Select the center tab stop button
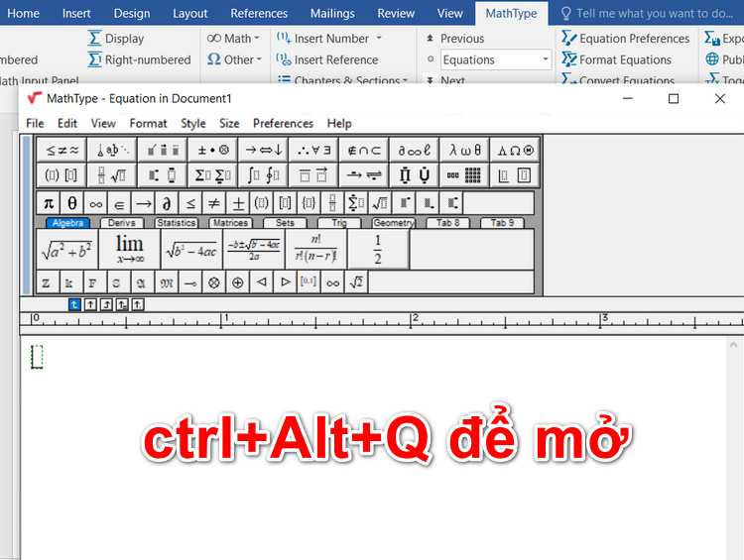744x560 pixels. click(90, 304)
